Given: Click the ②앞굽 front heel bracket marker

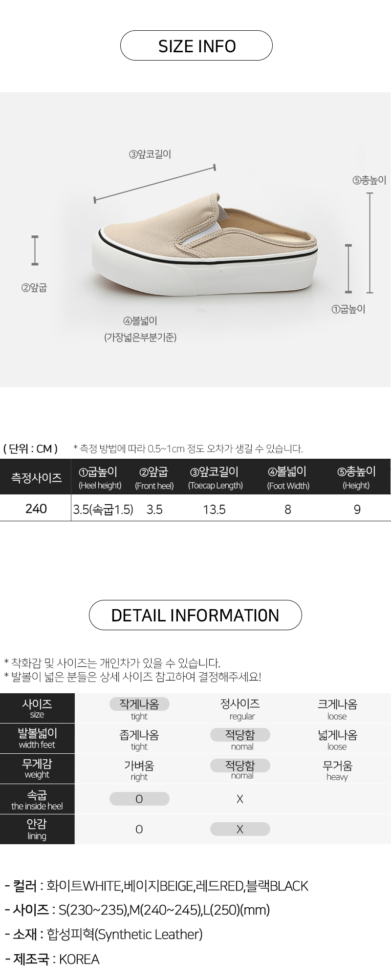Looking at the screenshot, I should click(35, 251).
